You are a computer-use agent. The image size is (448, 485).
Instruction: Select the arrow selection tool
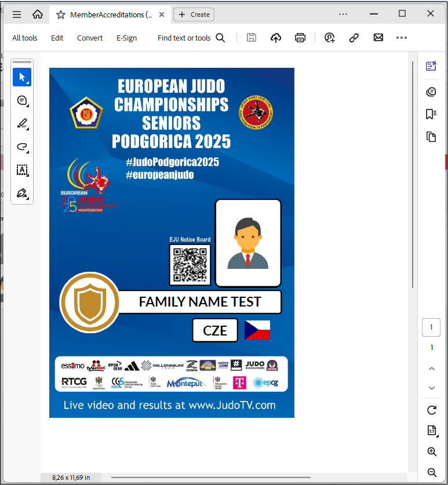pos(22,77)
